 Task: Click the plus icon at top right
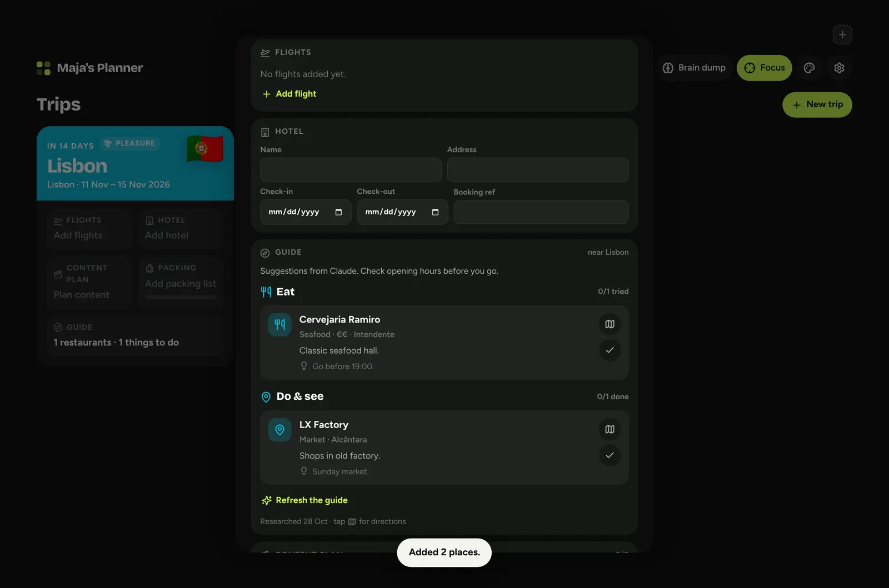click(x=842, y=34)
